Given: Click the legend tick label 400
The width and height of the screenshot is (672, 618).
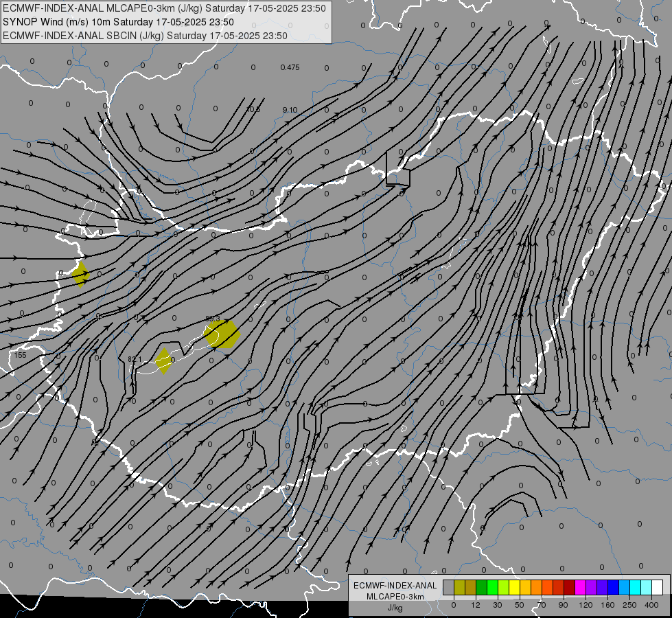Looking at the screenshot, I should (x=651, y=605).
